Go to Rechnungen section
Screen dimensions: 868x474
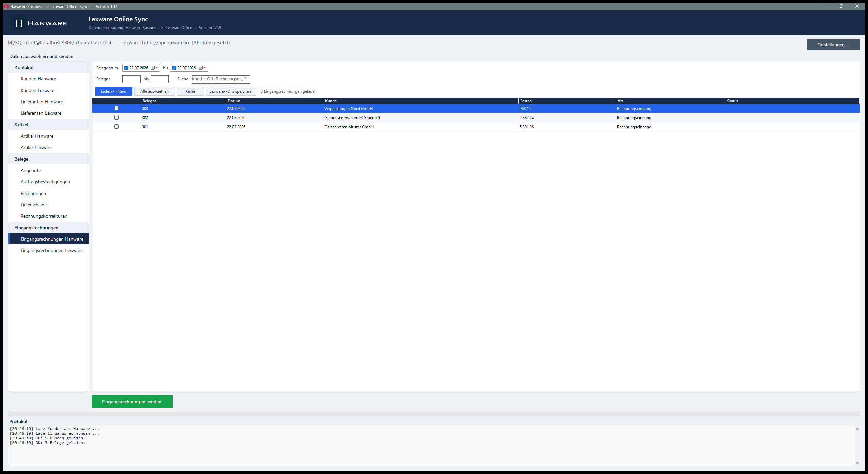pos(49,193)
